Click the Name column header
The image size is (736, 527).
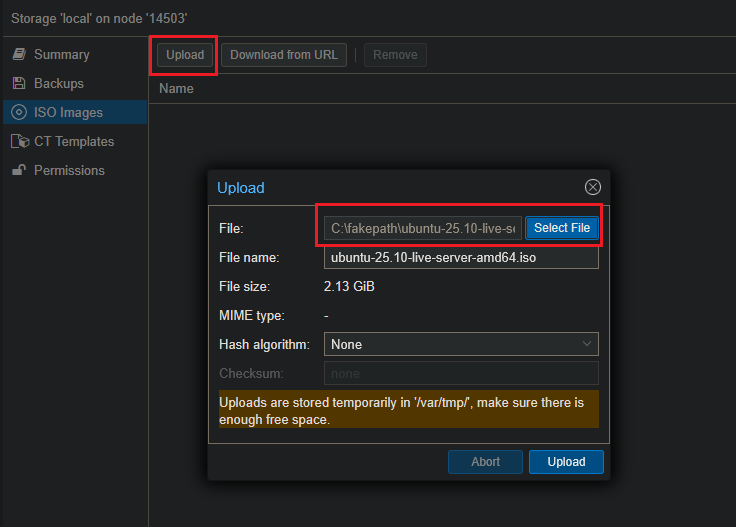[x=177, y=88]
